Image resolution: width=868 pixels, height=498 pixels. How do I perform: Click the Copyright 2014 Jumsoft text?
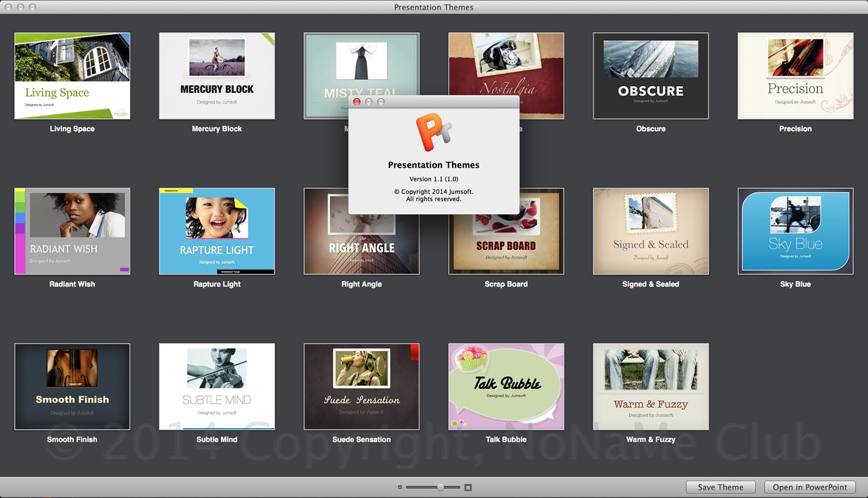coord(433,192)
